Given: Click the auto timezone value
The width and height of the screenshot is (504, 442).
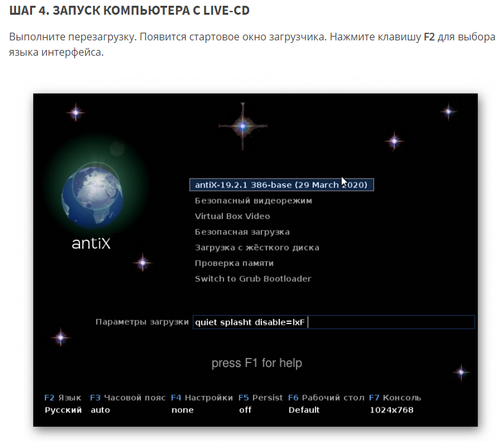Looking at the screenshot, I should coord(101,410).
